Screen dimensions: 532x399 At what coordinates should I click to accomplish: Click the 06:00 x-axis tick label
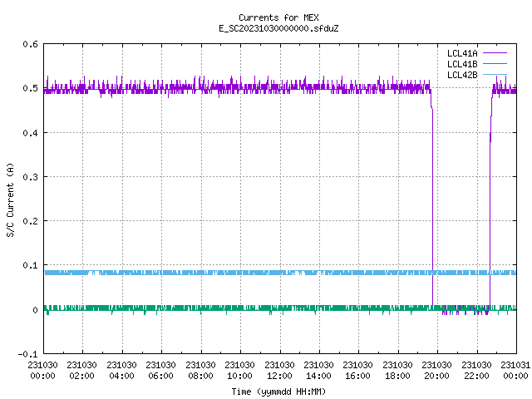tap(160, 376)
